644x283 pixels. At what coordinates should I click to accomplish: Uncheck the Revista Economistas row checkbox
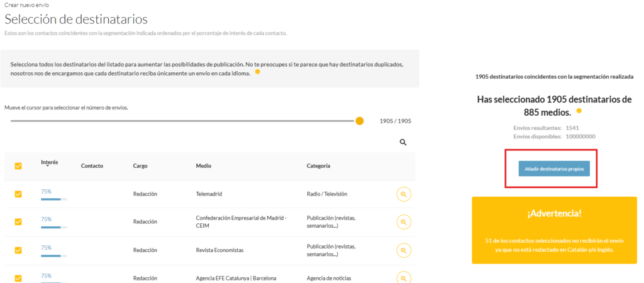click(x=18, y=250)
